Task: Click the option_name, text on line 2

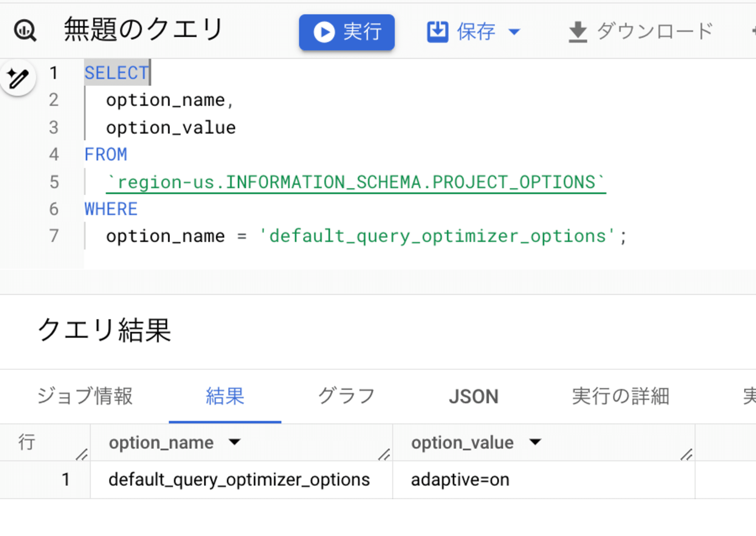Action: (170, 101)
